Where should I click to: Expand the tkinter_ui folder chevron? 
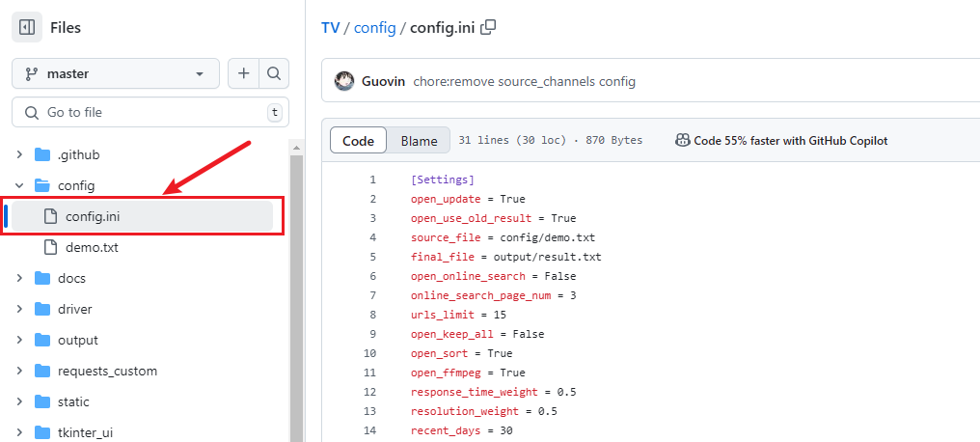[19, 432]
